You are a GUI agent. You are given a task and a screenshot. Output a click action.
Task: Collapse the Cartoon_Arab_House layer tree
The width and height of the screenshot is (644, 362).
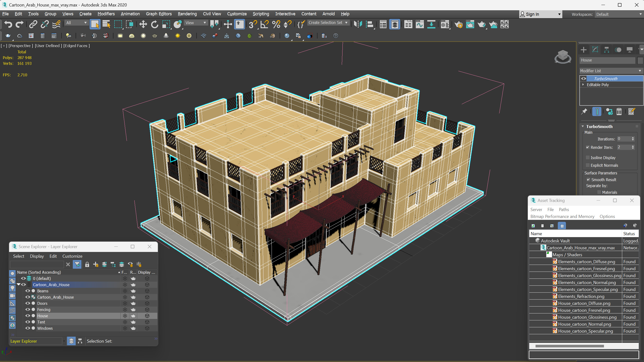pyautogui.click(x=18, y=284)
